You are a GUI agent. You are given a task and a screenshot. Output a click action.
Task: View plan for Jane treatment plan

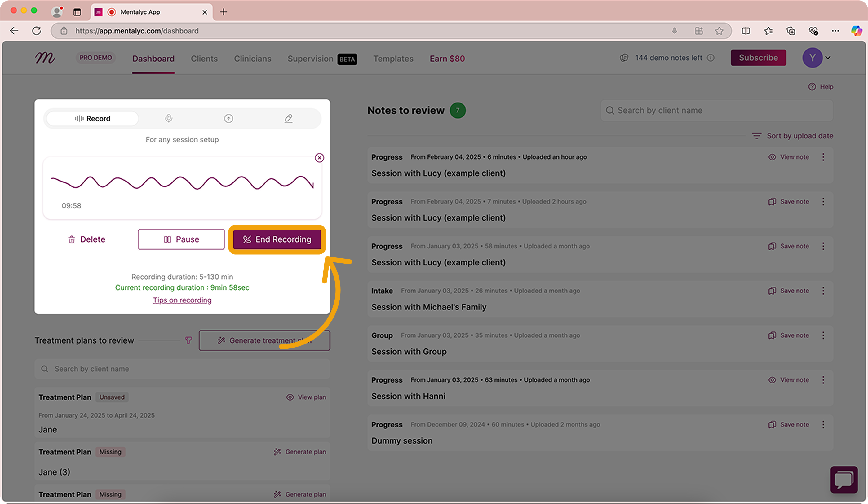pyautogui.click(x=306, y=397)
